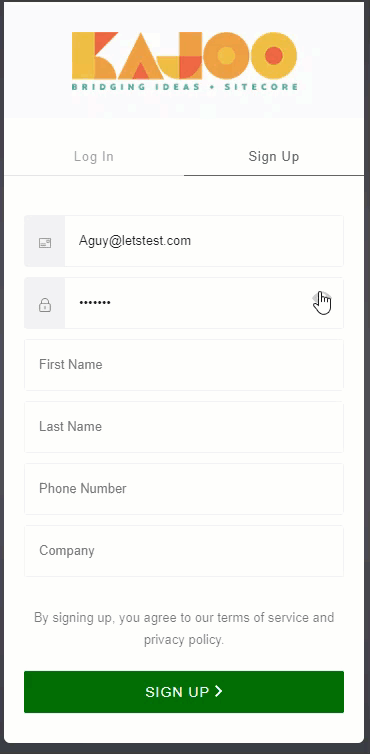Click the last O in the Kajoo logo

click(273, 55)
